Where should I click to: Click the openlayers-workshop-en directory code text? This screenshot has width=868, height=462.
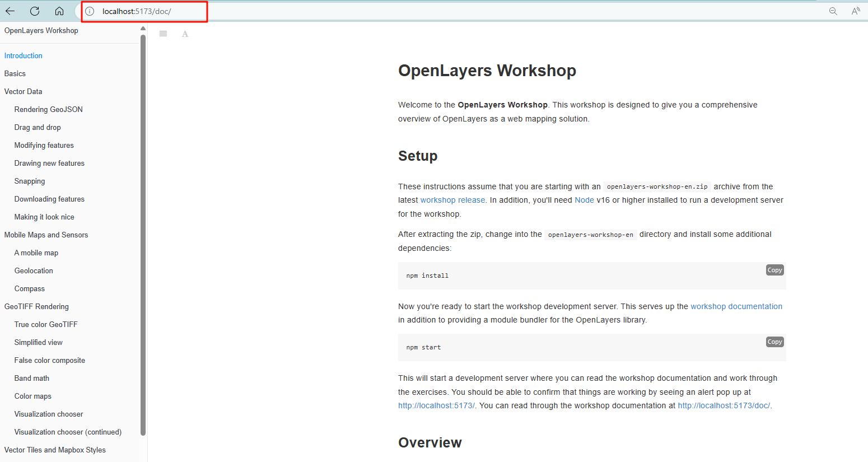coord(591,235)
